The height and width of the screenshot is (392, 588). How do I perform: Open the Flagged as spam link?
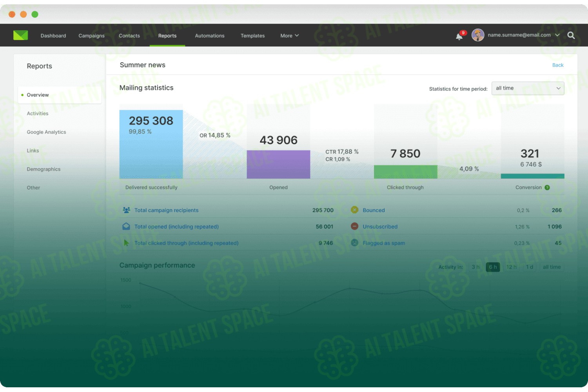pyautogui.click(x=384, y=243)
